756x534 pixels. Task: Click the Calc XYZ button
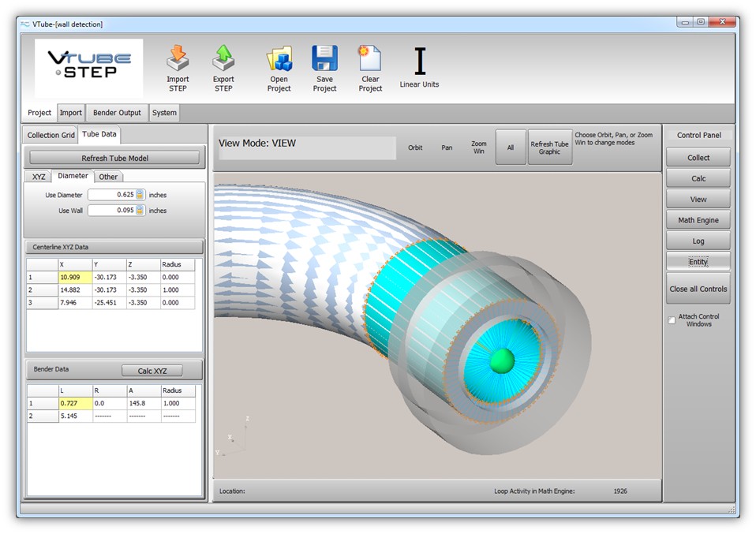[x=152, y=371]
